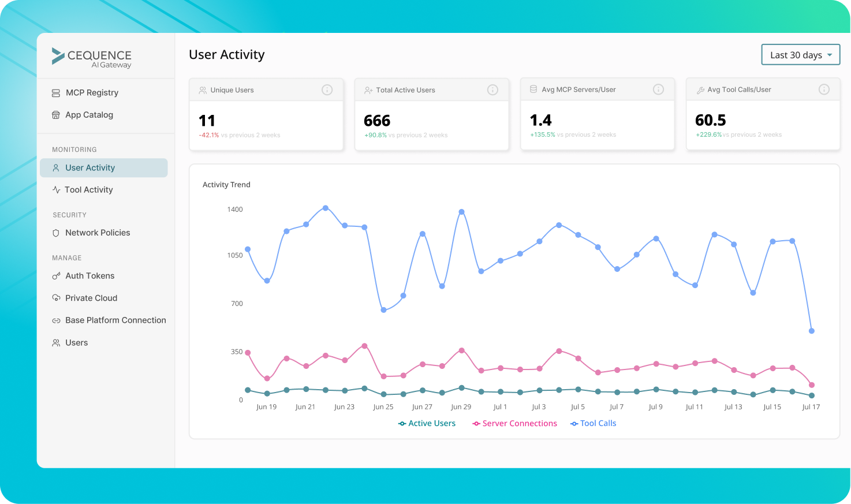
Task: Open Network Policies under Security
Action: 98,232
